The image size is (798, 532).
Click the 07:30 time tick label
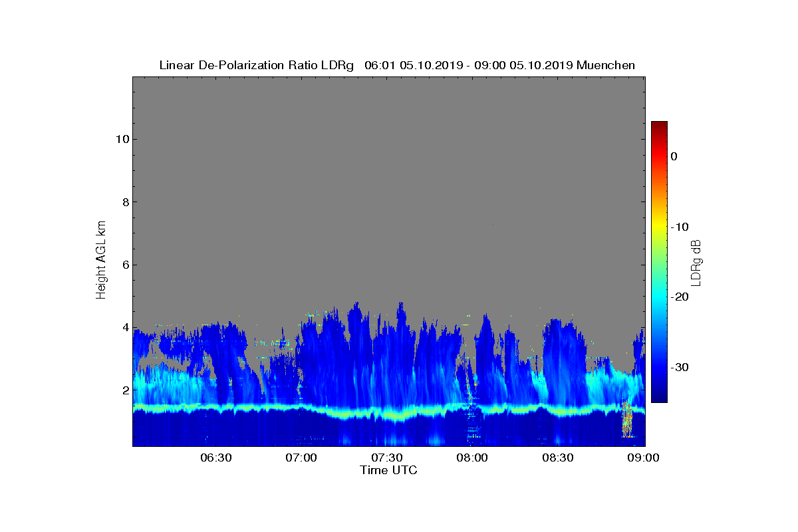pyautogui.click(x=387, y=458)
